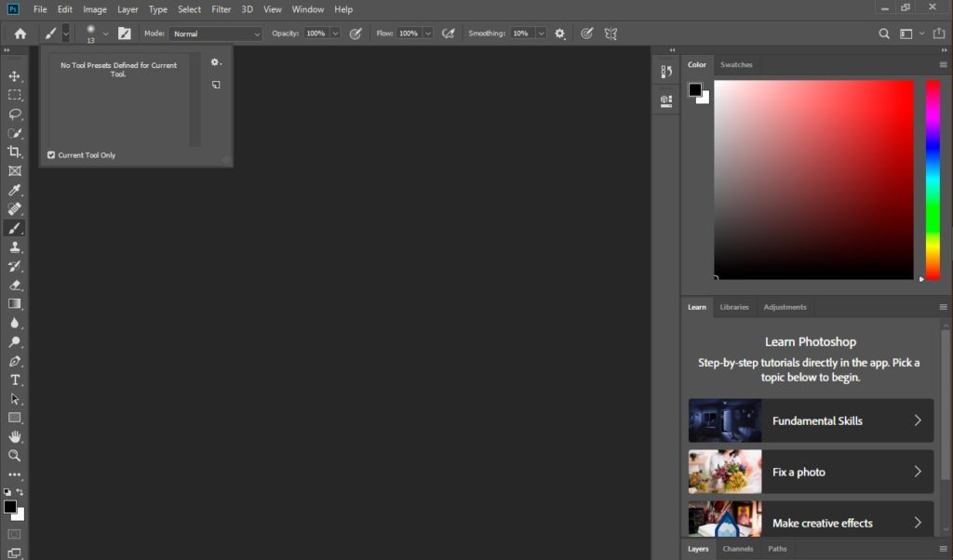Viewport: 953px width, 560px height.
Task: Select the Horizontal Type tool
Action: (x=15, y=380)
